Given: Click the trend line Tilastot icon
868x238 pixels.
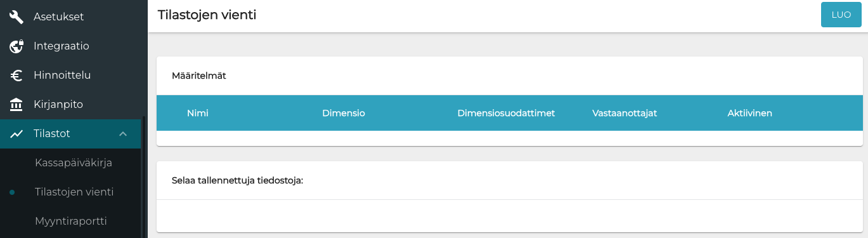Looking at the screenshot, I should click(16, 134).
